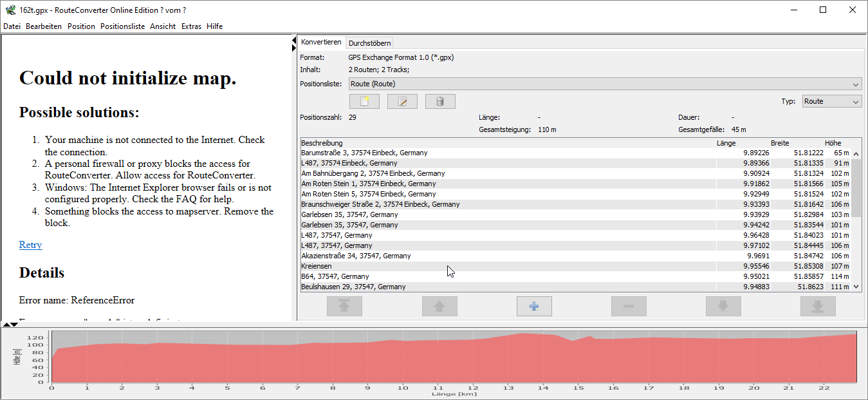Viewport: 868px width, 400px height.
Task: Select row B64, 37547, Germany
Action: (576, 276)
